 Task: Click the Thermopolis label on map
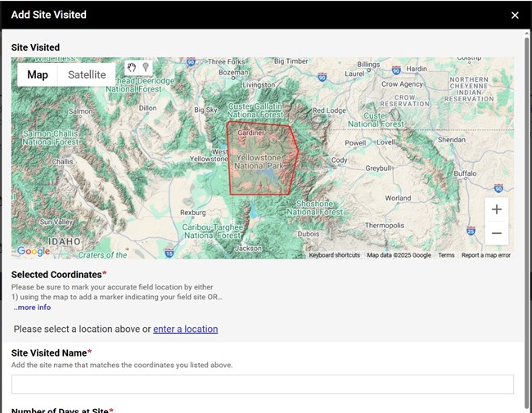385,226
